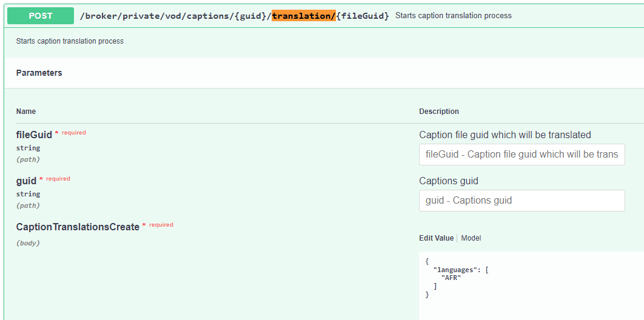Switch to the Model tab
Image resolution: width=644 pixels, height=320 pixels.
coord(471,238)
